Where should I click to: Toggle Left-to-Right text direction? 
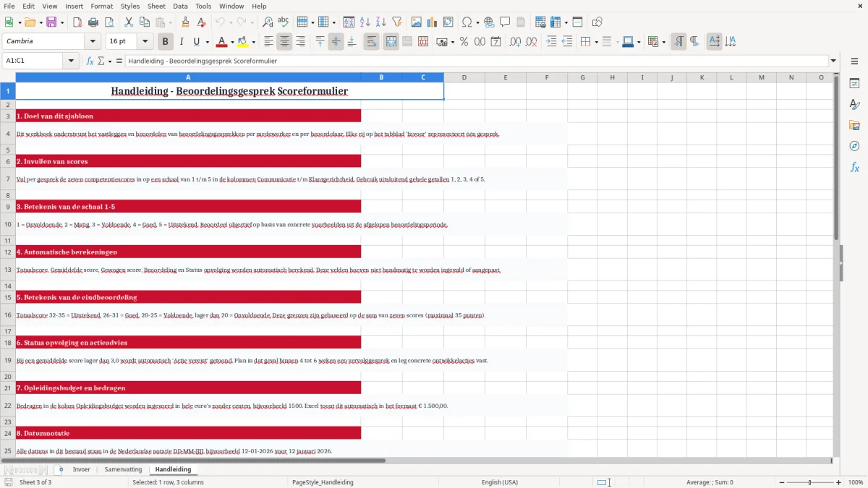(x=678, y=42)
